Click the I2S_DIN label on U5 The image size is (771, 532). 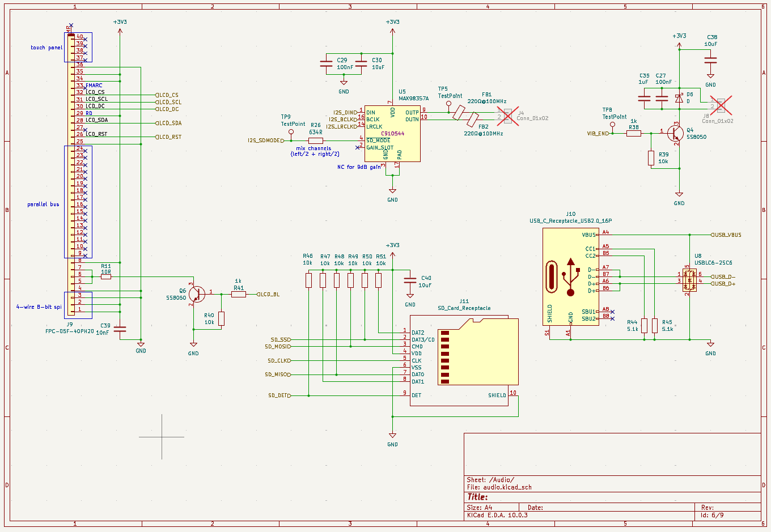pyautogui.click(x=346, y=113)
